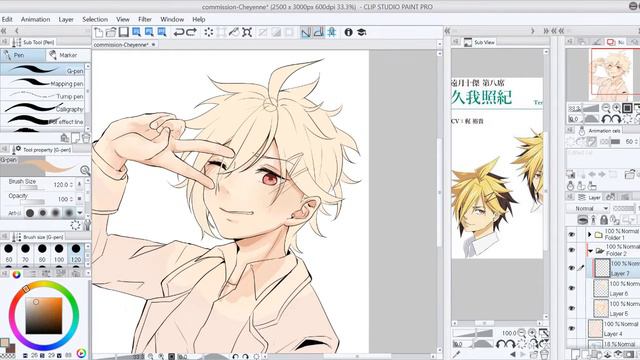Hide Layer 6 with its eye icon
The image size is (640, 360).
(x=571, y=288)
